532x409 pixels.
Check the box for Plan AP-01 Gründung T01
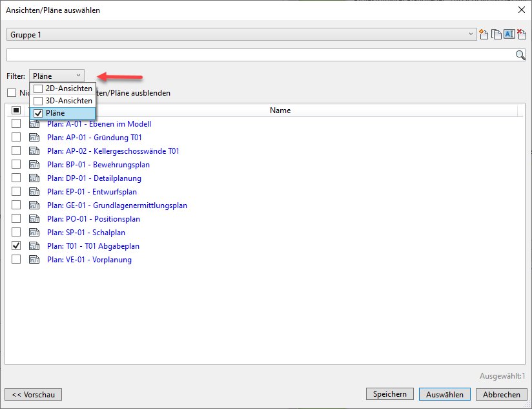click(x=16, y=138)
